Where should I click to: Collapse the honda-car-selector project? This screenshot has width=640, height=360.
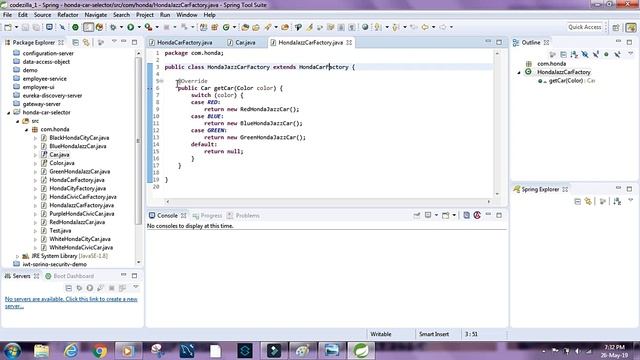tap(9, 113)
